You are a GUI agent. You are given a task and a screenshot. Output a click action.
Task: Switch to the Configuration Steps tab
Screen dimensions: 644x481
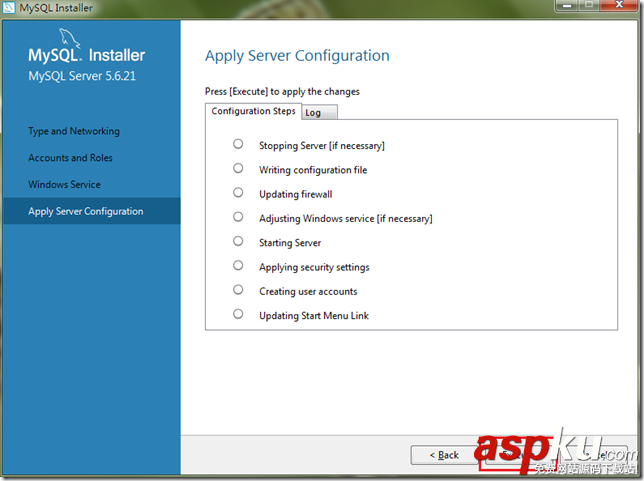tap(253, 111)
